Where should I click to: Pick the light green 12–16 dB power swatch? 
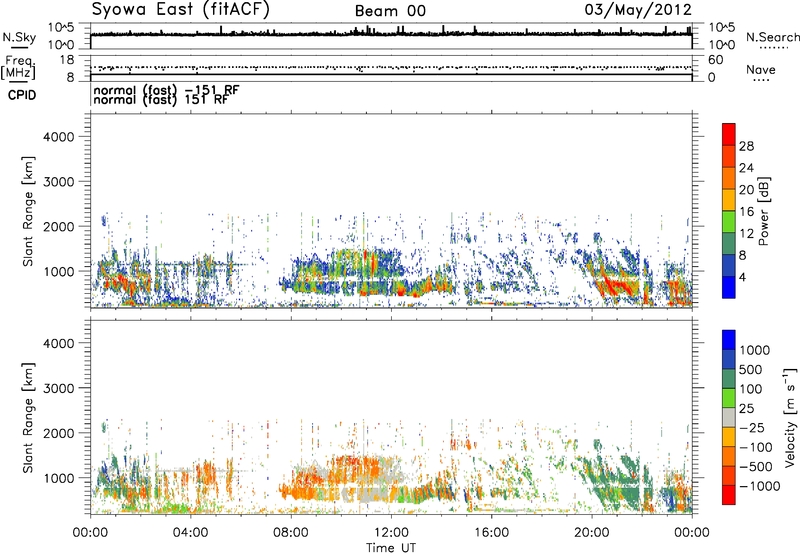(729, 222)
